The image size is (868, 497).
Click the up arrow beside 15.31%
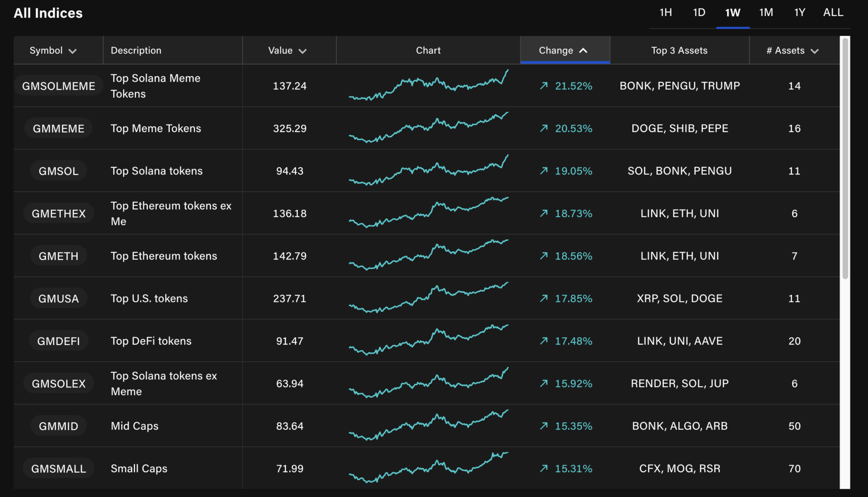point(544,468)
